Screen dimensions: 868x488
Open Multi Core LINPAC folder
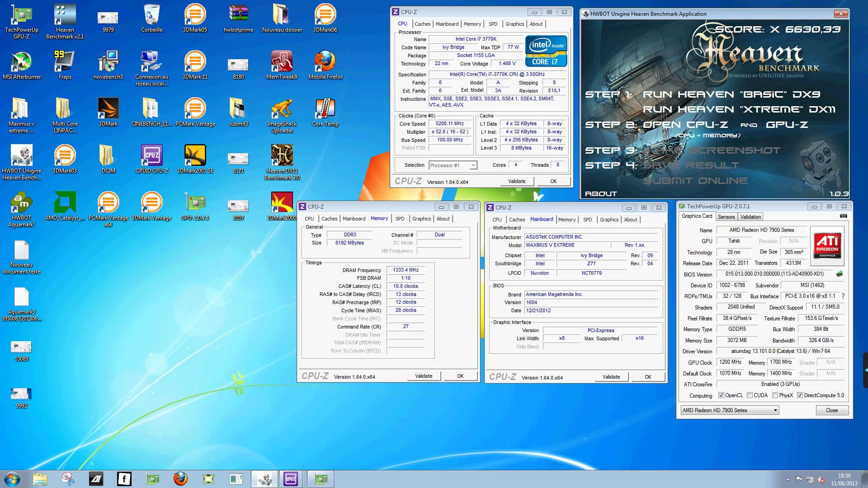65,116
